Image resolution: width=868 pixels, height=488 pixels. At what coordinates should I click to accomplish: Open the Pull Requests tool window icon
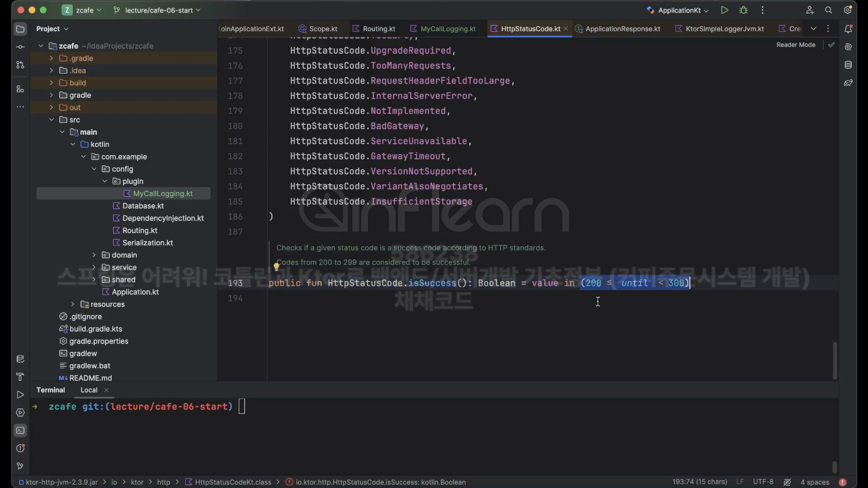(x=20, y=65)
